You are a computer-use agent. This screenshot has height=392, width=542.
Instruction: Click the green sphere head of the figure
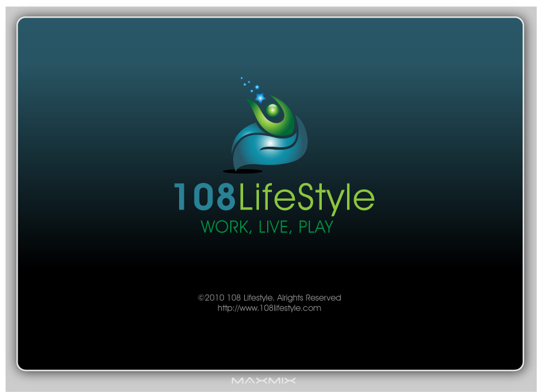(272, 110)
